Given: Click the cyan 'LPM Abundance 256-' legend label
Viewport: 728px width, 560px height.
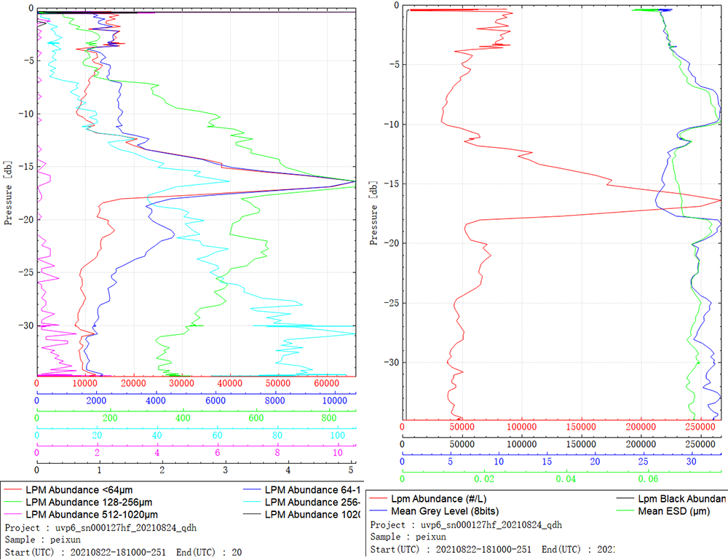Looking at the screenshot, I should (x=312, y=502).
